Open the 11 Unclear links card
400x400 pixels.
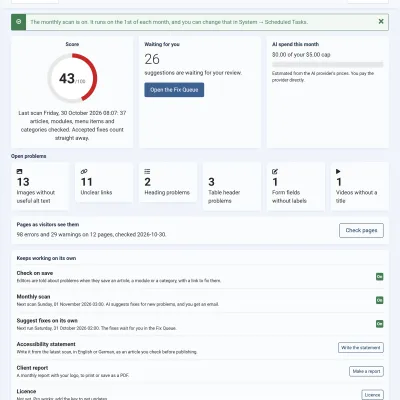point(104,182)
